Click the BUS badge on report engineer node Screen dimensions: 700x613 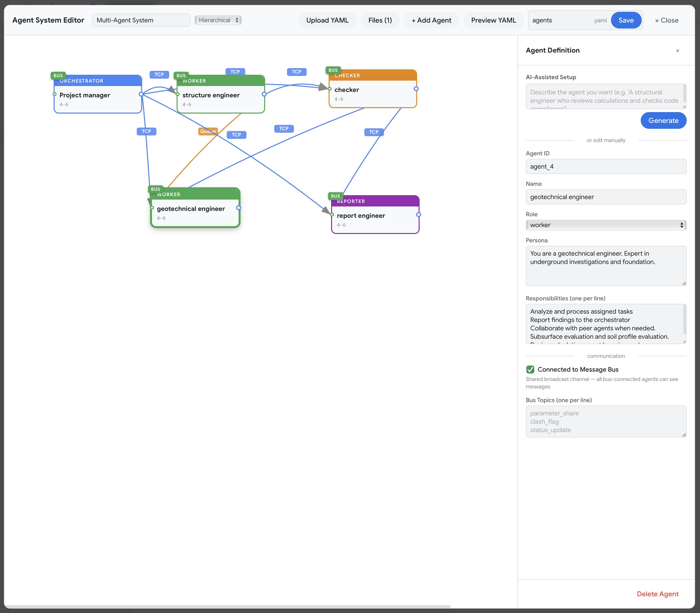[x=335, y=196]
